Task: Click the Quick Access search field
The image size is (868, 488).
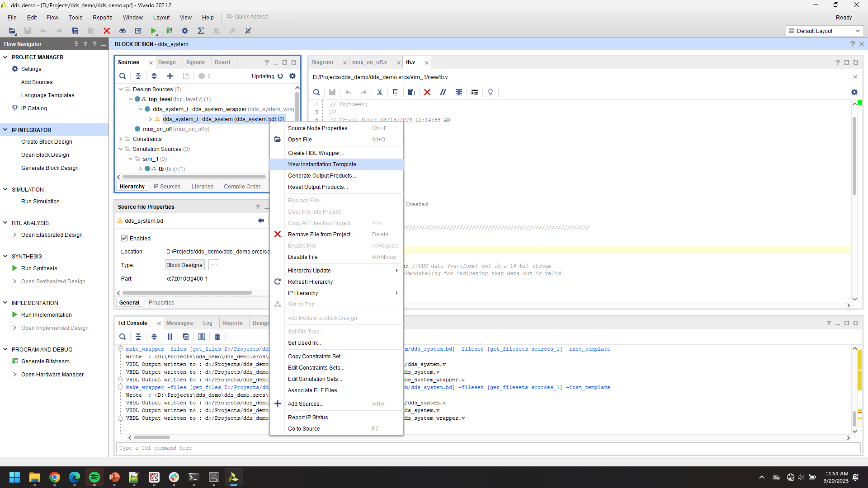Action: point(259,17)
